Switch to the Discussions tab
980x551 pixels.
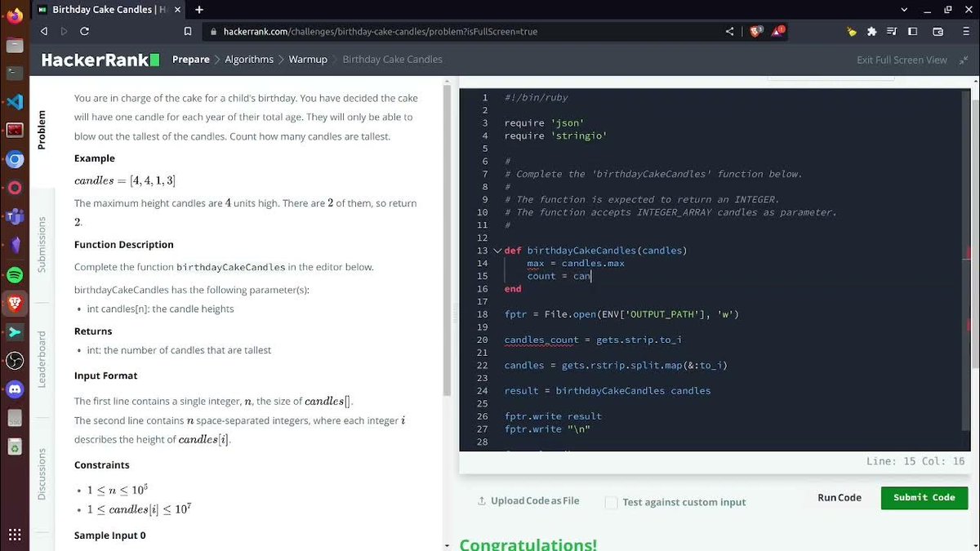(x=42, y=473)
